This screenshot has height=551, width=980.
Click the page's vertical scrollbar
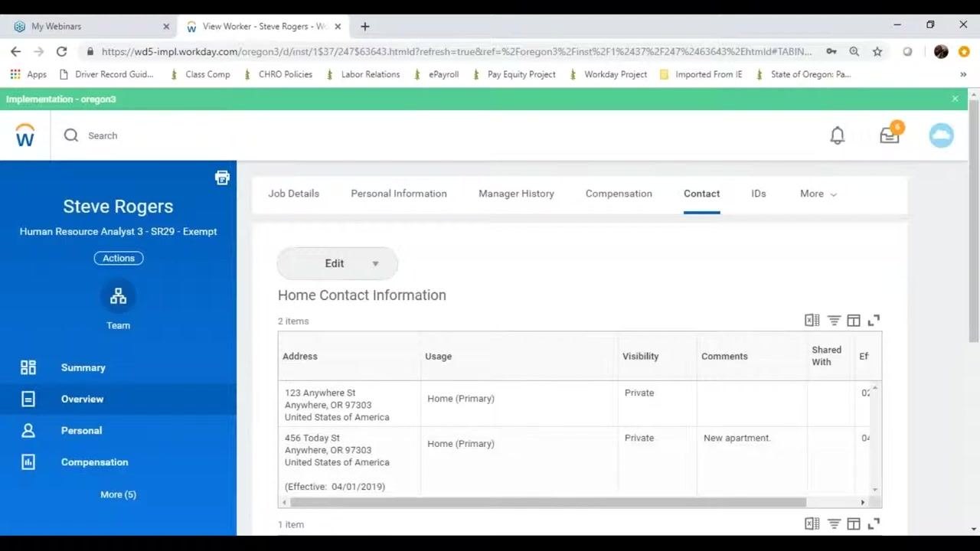pyautogui.click(x=974, y=220)
